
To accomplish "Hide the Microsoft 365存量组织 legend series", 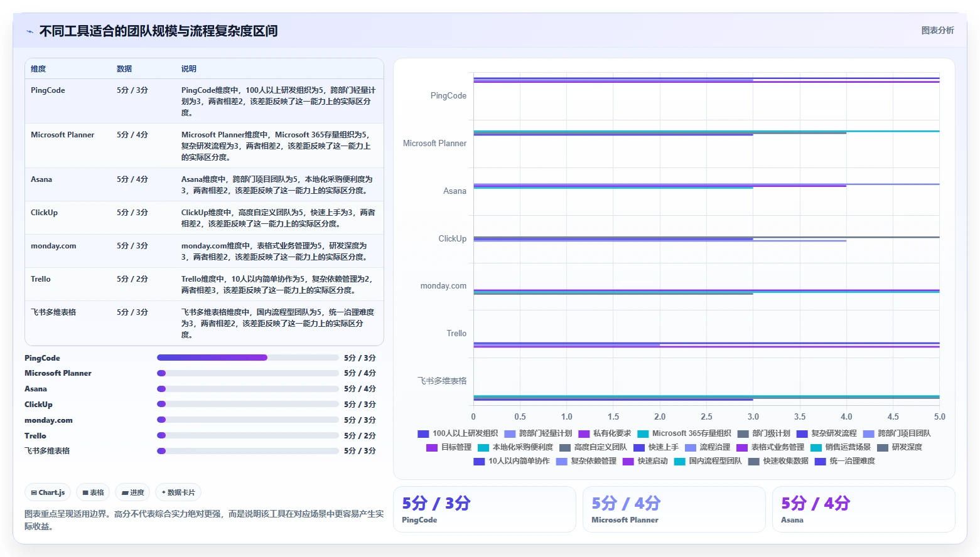I will [684, 433].
